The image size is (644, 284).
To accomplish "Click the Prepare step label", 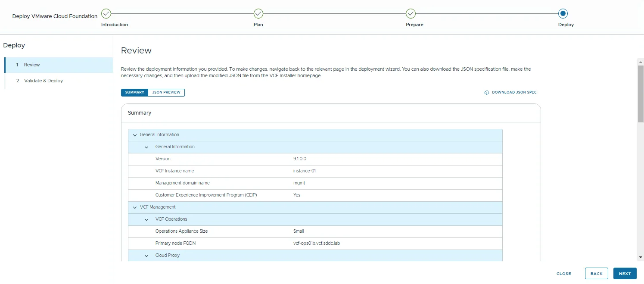I will [414, 25].
